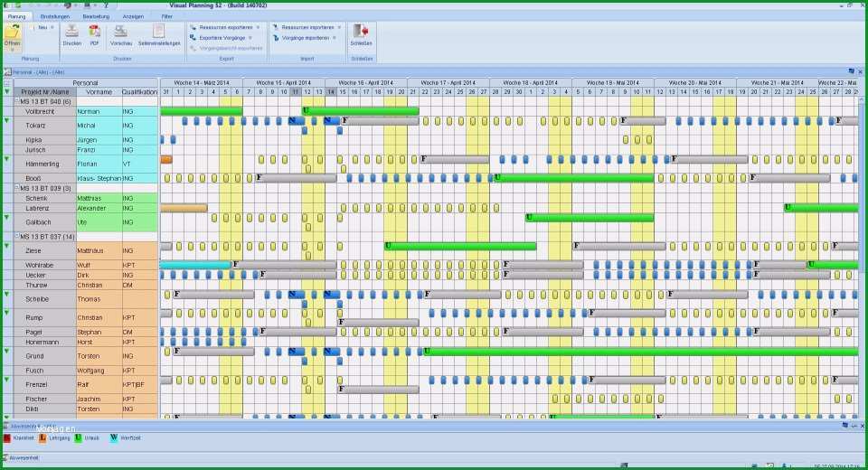Click the pin icon of the Personal panel
Screen dimensions: 868x470
pos(851,71)
